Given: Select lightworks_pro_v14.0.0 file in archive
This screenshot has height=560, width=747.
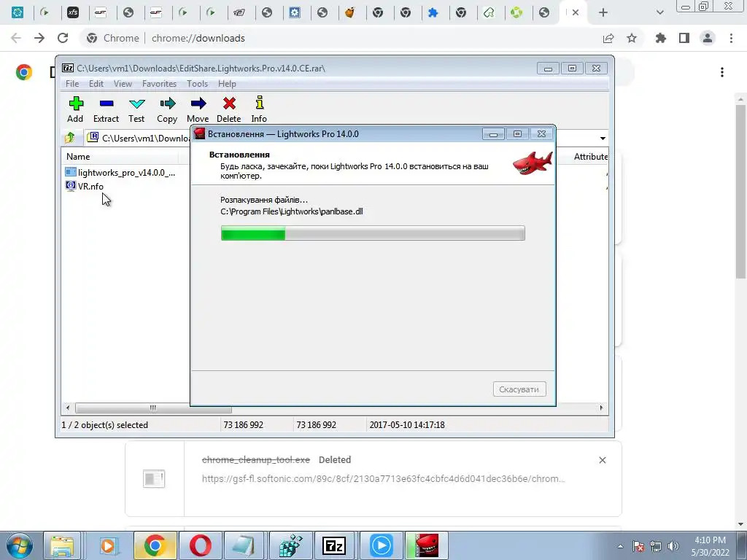Looking at the screenshot, I should 120,172.
